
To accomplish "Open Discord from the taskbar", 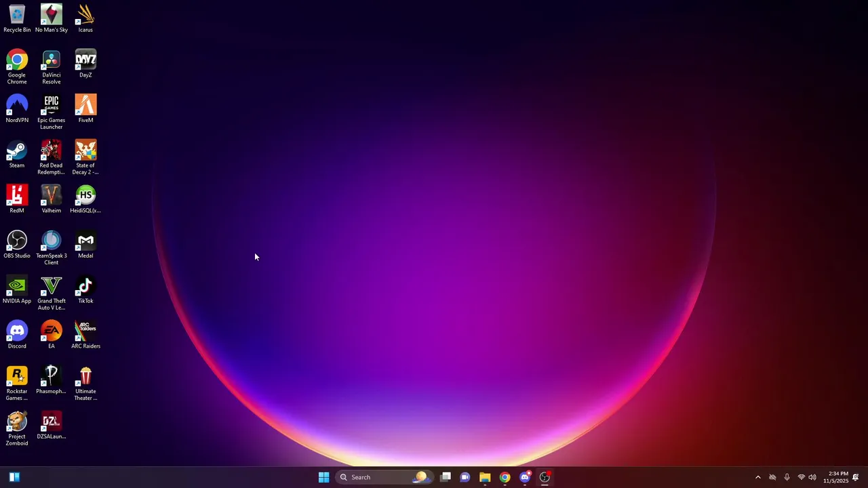I will [525, 477].
